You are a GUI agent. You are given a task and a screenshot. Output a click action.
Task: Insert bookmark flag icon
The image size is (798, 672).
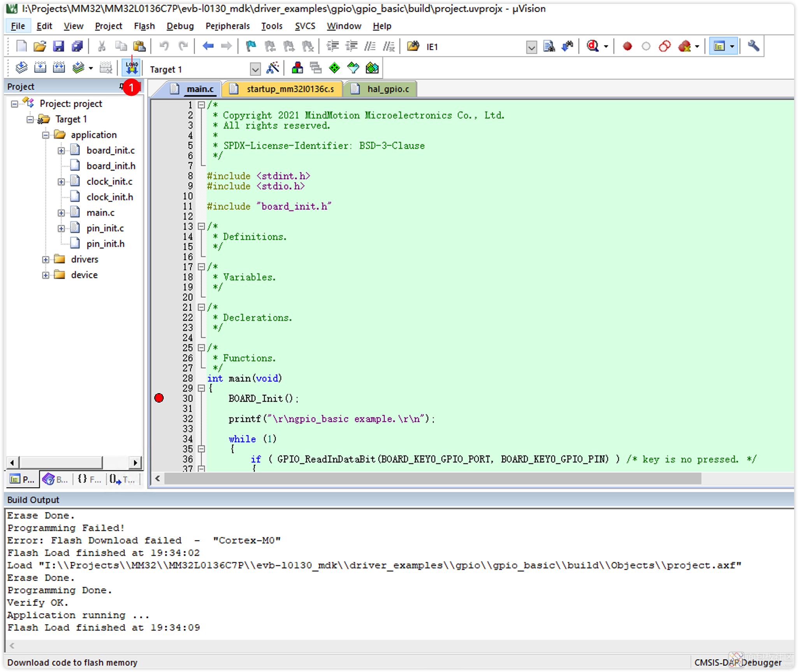[251, 46]
